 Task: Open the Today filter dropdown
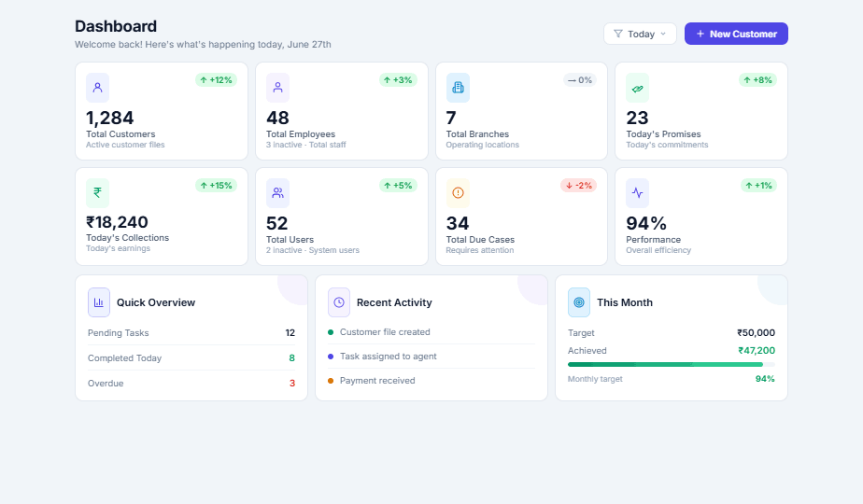coord(640,34)
